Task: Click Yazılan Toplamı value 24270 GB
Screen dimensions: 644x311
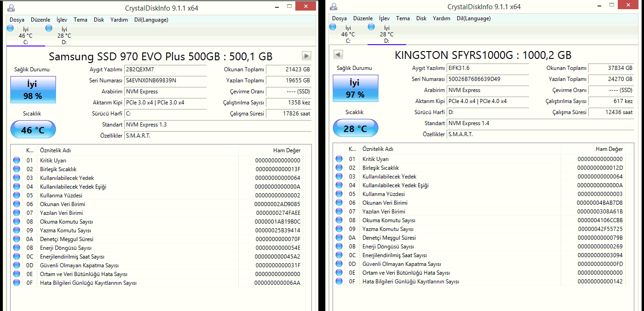Action: point(611,79)
